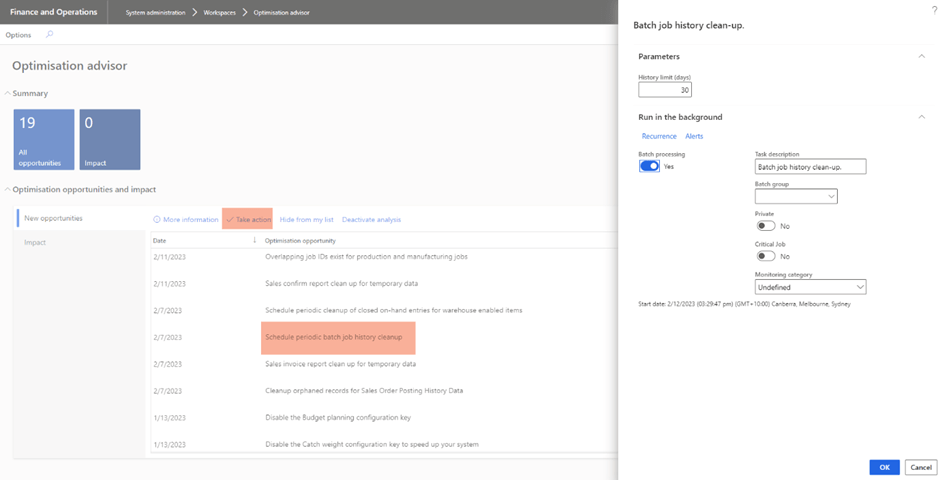Click the OK button
Image resolution: width=940 pixels, height=480 pixels.
(x=884, y=467)
